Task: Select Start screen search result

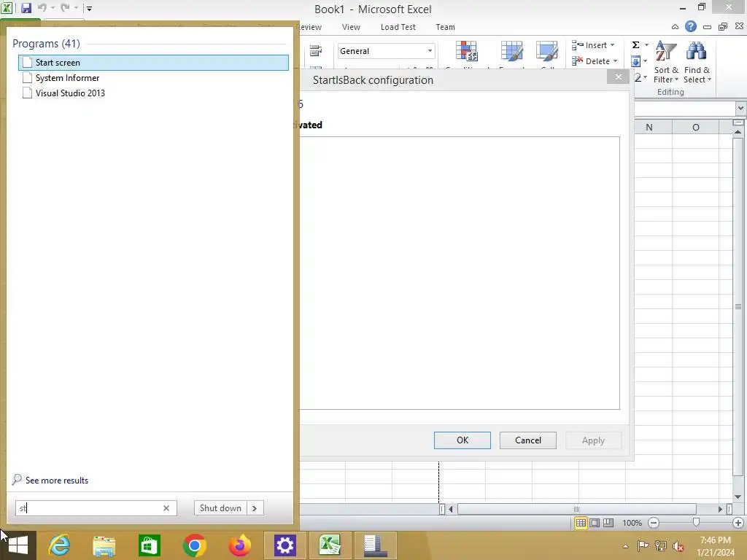Action: click(153, 63)
